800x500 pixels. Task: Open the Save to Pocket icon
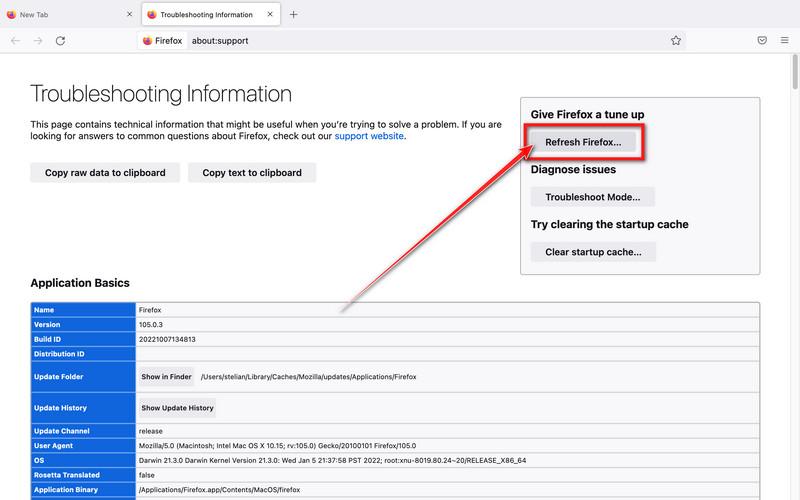click(762, 40)
